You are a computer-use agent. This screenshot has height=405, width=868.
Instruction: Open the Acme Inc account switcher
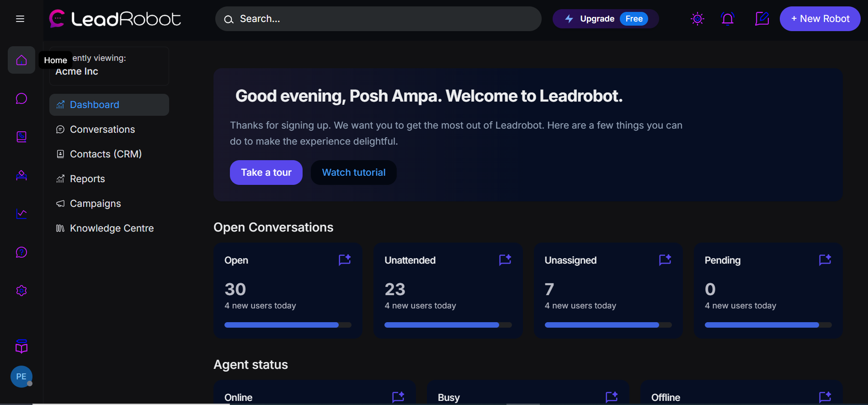(x=109, y=65)
